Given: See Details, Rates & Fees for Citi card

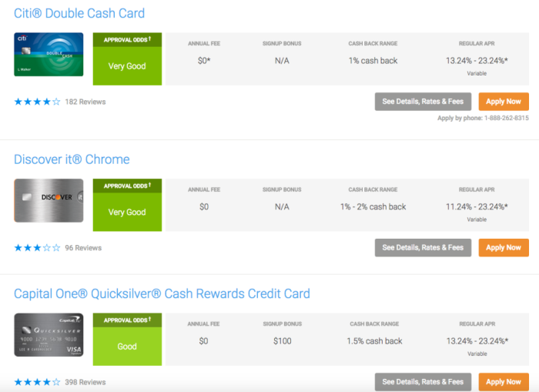Looking at the screenshot, I should click(x=423, y=102).
